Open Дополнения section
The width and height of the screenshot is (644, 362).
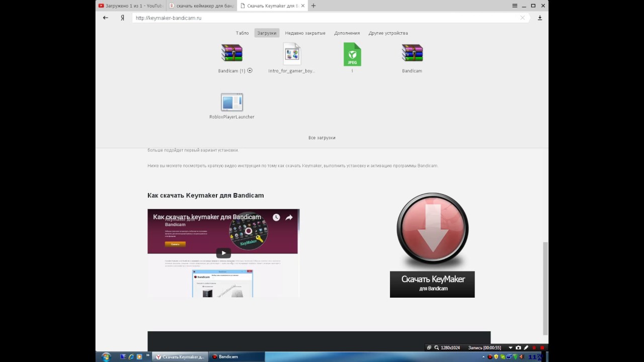[x=347, y=33]
